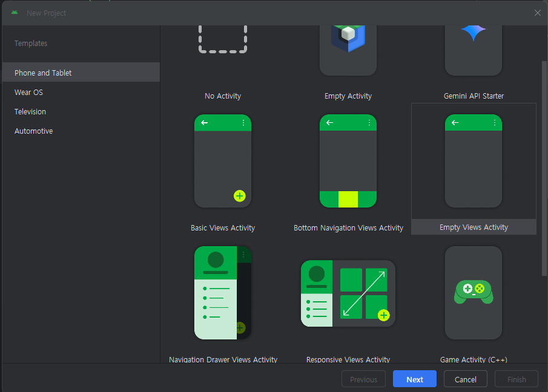Click the Cancel button

tap(466, 379)
